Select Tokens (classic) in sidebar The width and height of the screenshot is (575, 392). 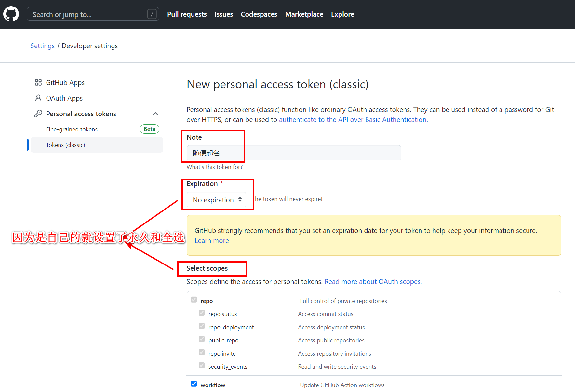point(97,145)
